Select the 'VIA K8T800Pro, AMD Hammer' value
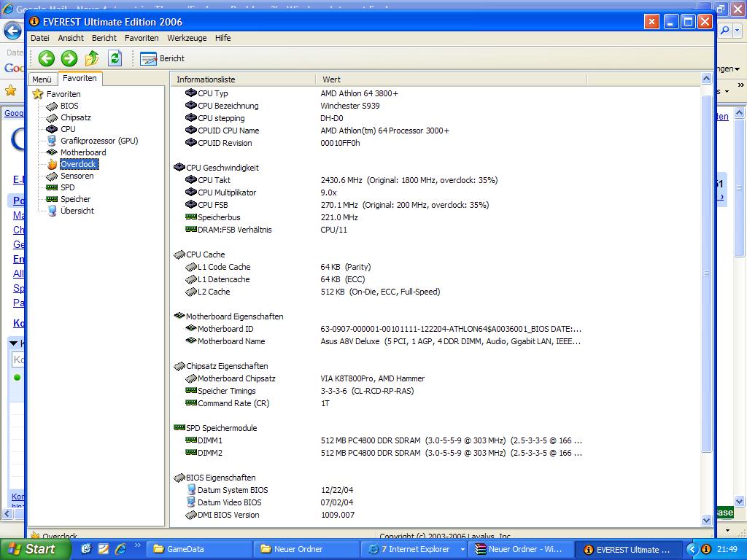This screenshot has height=560, width=747. pyautogui.click(x=373, y=378)
